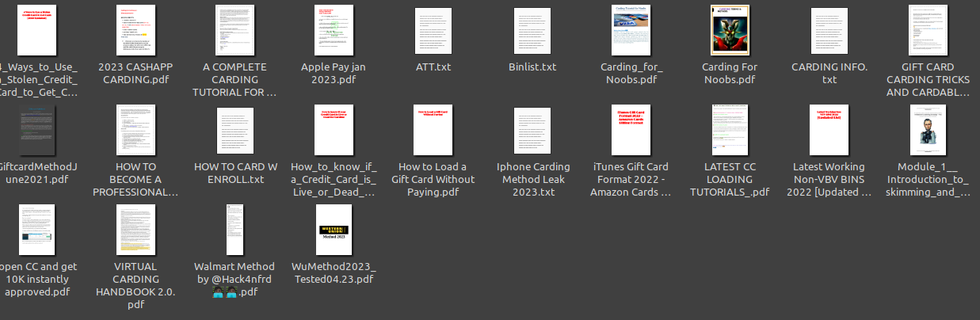Select the CARDING INFO.txt file icon
Screen dimensions: 980x320
point(829,31)
